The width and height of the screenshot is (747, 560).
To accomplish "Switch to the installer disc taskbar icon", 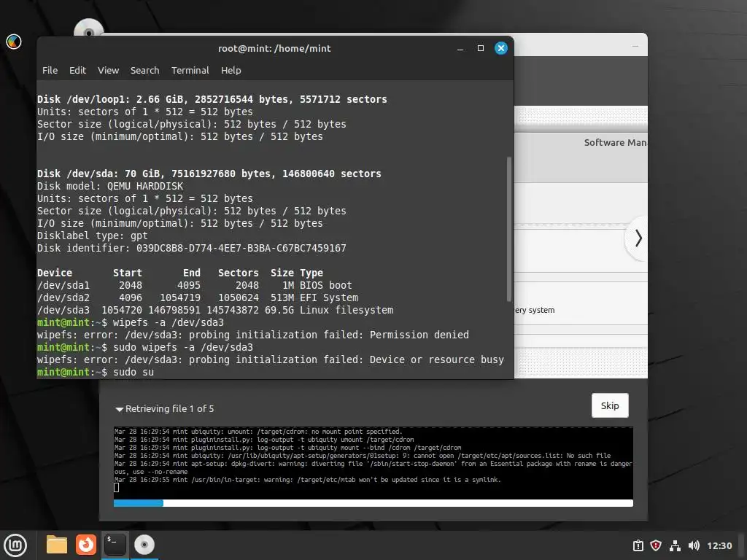I will tap(144, 545).
